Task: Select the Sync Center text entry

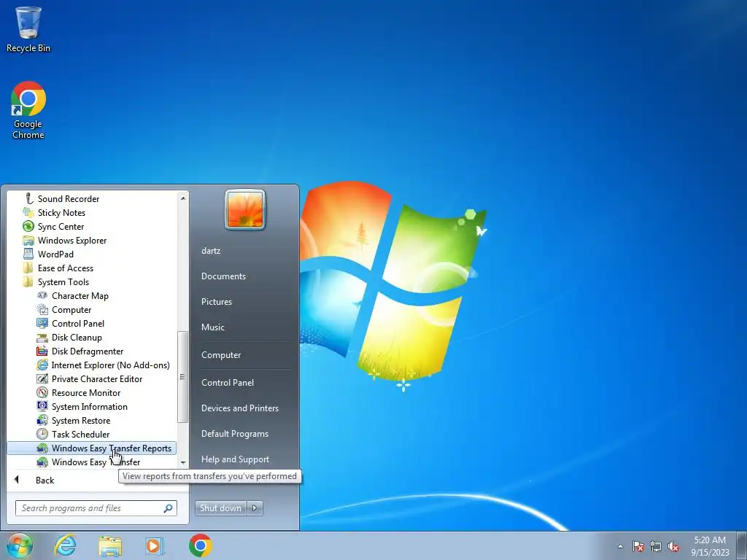Action: [61, 226]
